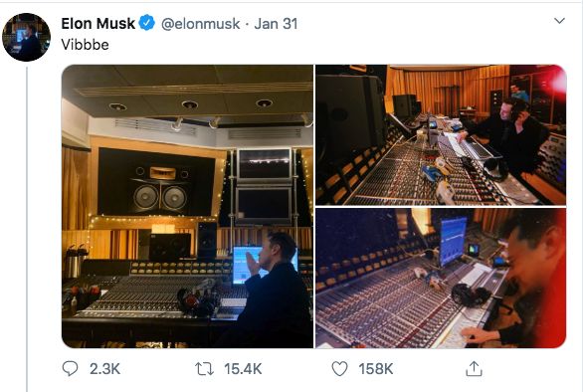
Task: Open the top-right mixing console photo
Action: (x=441, y=134)
